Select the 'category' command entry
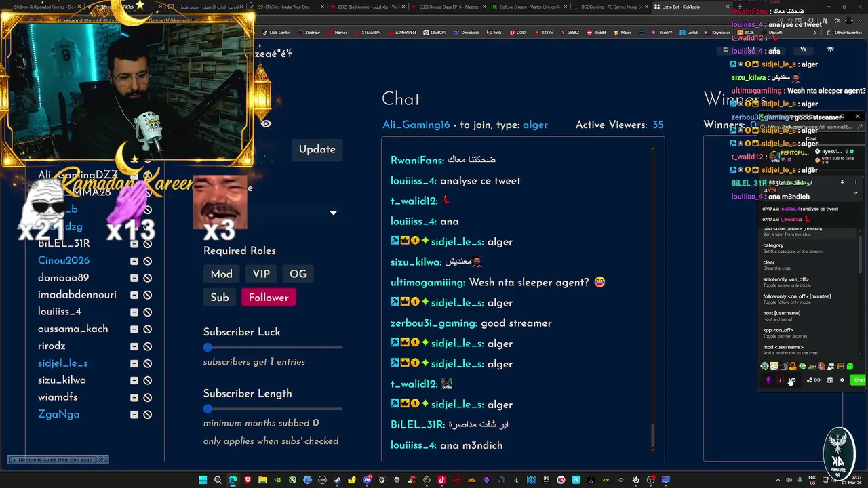Image resolution: width=868 pixels, height=488 pixels. click(807, 248)
